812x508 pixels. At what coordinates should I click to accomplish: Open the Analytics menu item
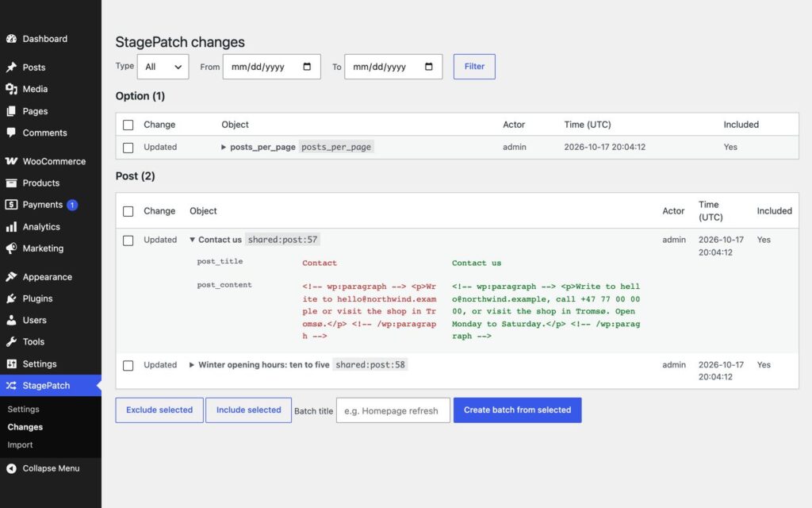click(51, 226)
